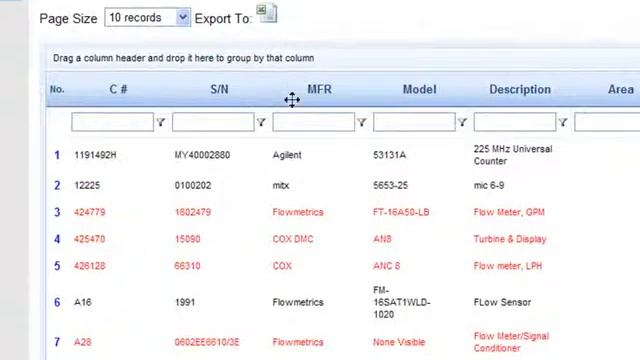Select cell 12225 in row 2
This screenshot has width=640, height=360.
[87, 185]
